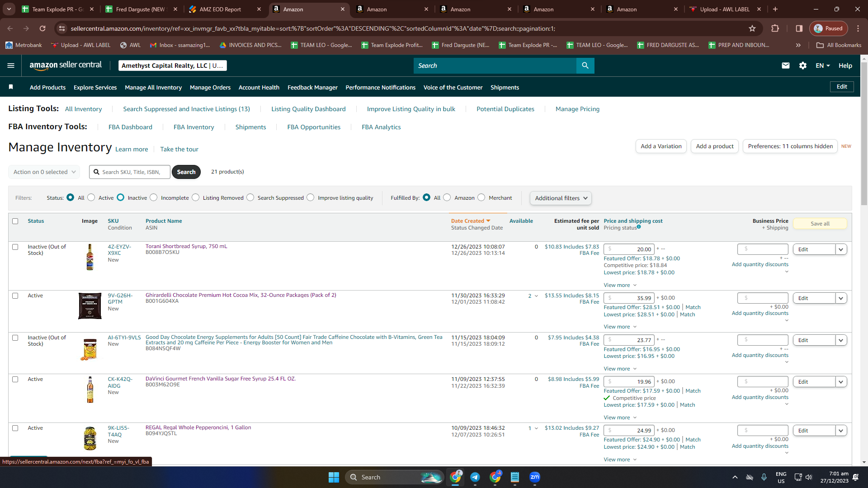
Task: Select the Active status radio button
Action: [91, 197]
